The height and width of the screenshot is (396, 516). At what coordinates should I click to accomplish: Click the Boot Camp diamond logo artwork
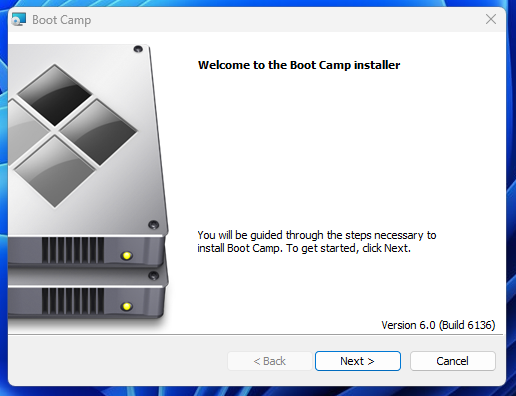click(73, 136)
